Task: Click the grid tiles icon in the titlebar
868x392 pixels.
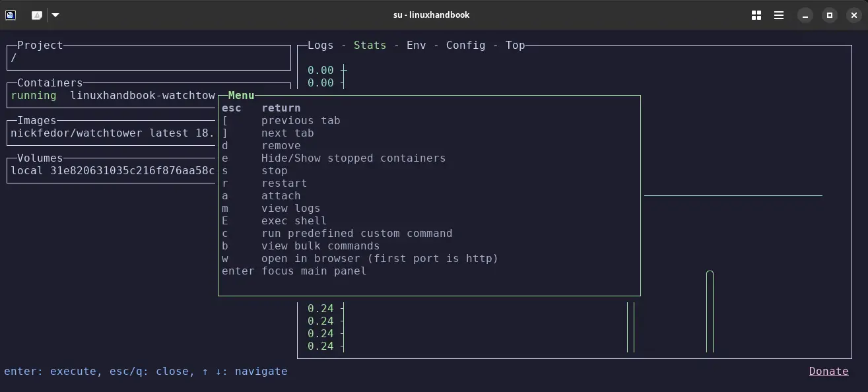Action: (x=755, y=15)
